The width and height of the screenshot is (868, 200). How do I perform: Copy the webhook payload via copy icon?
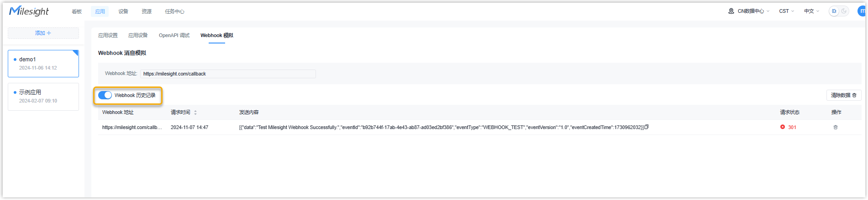pos(647,127)
